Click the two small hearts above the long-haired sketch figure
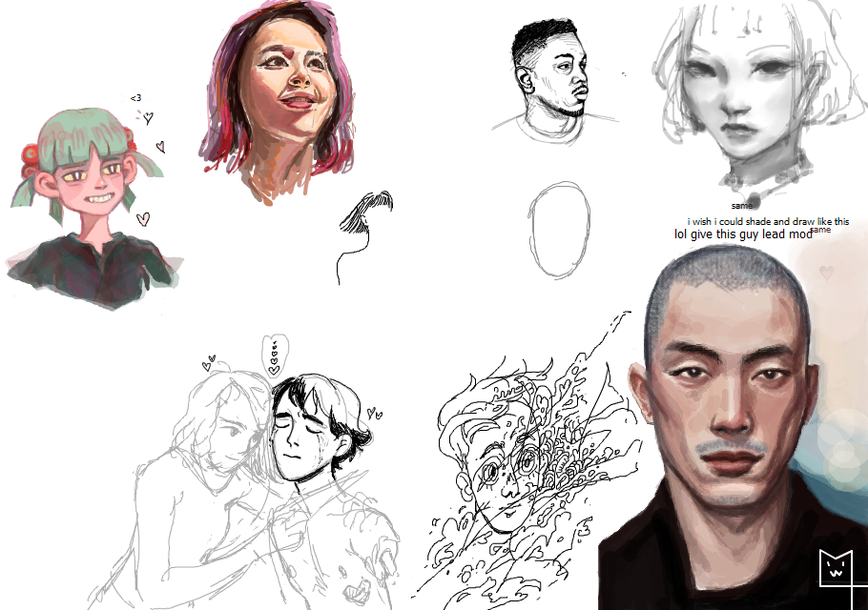868x610 pixels. point(209,363)
